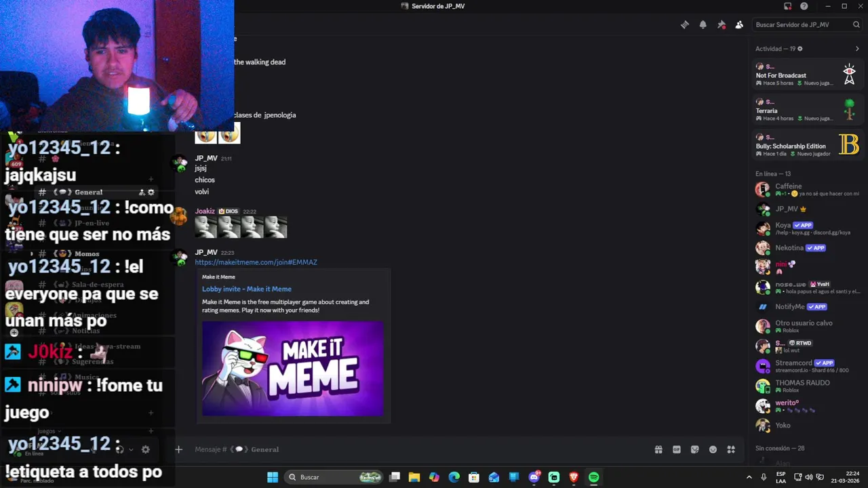Toggle the member list panel
The width and height of the screenshot is (868, 488).
click(739, 24)
